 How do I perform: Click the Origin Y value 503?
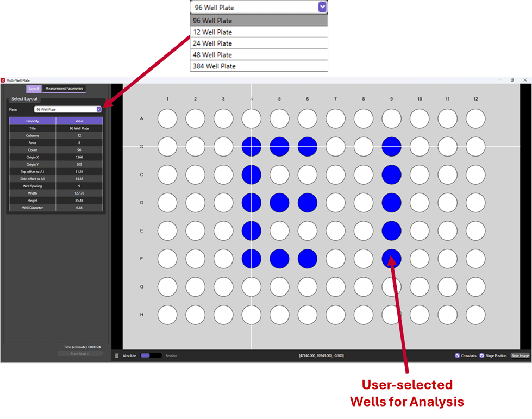pos(79,164)
